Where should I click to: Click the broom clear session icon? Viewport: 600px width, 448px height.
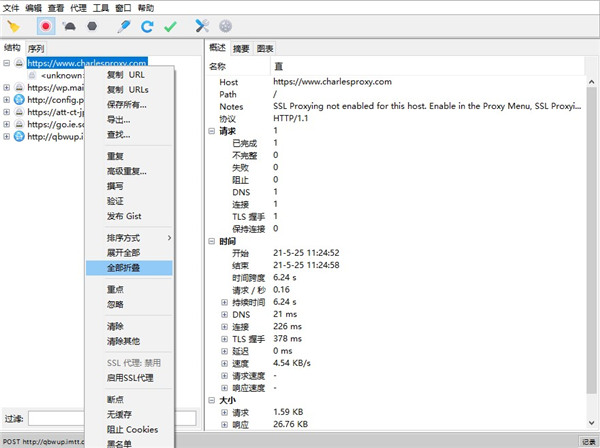coord(14,25)
